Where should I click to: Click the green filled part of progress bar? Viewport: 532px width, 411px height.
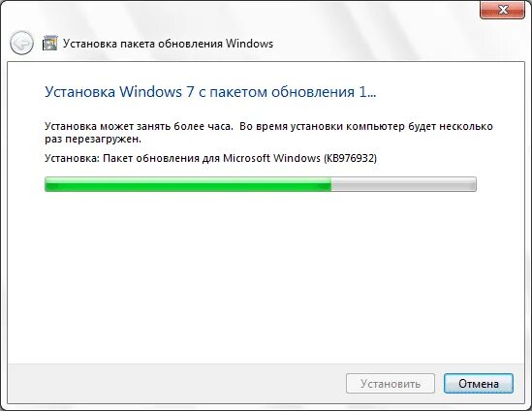pos(188,184)
